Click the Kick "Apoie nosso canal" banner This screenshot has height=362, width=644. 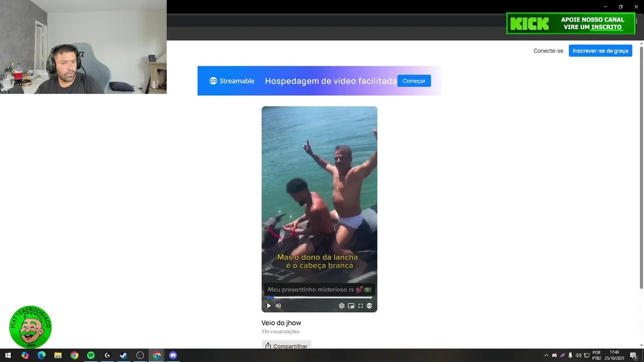571,24
